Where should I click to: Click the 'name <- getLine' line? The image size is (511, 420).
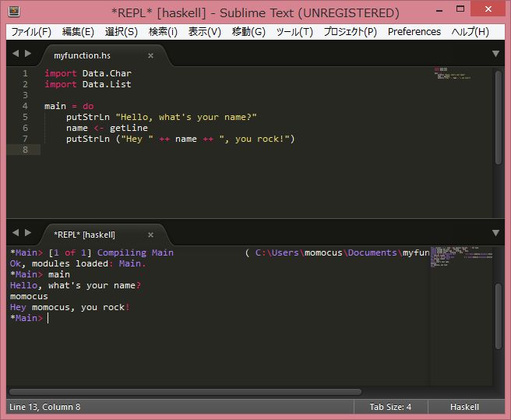107,128
